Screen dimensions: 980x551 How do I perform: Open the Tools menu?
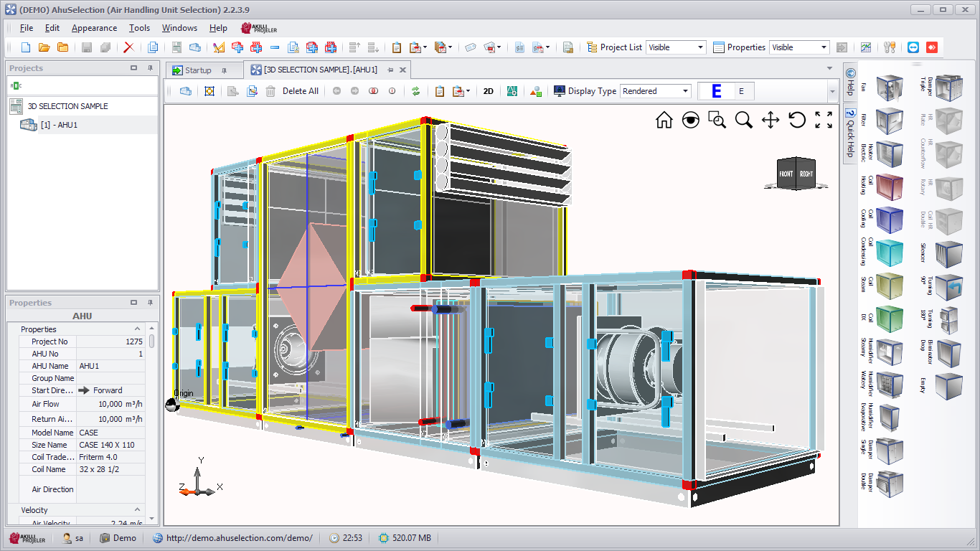pyautogui.click(x=139, y=28)
